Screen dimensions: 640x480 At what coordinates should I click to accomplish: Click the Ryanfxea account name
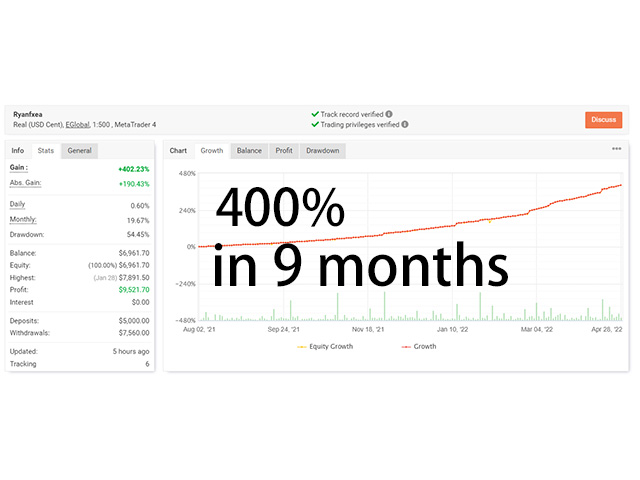(28, 114)
